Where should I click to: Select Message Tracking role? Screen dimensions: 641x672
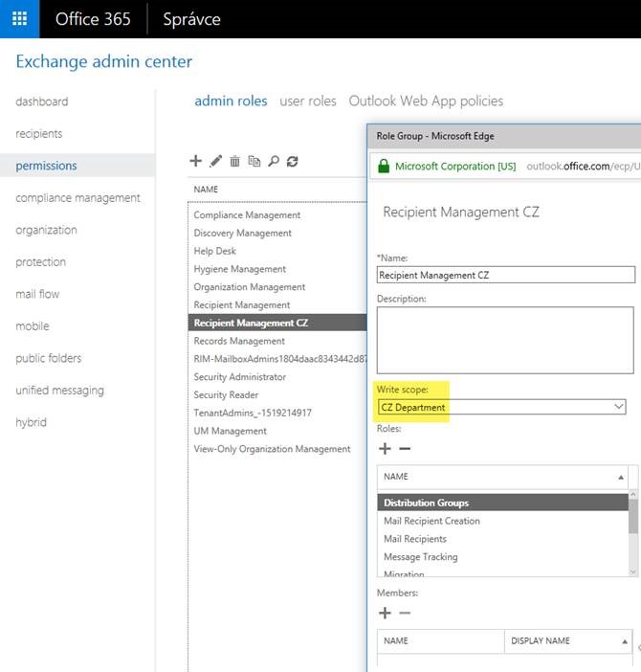[x=421, y=557]
